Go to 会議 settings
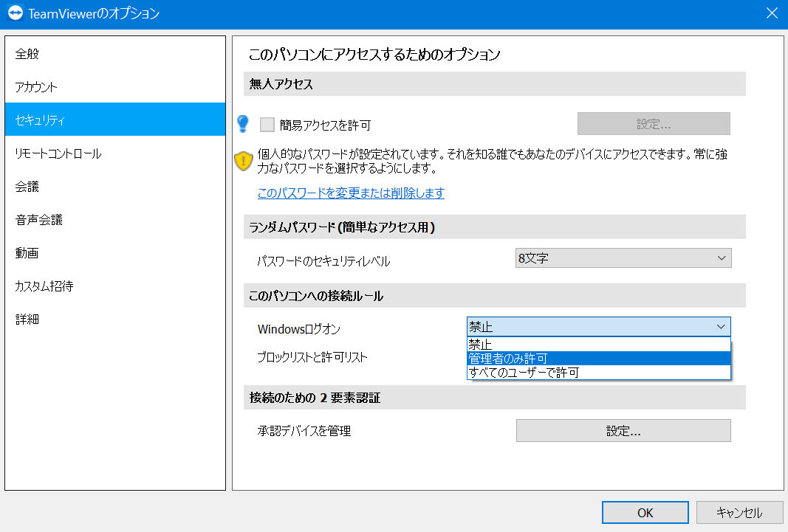The height and width of the screenshot is (532, 788). [x=115, y=186]
